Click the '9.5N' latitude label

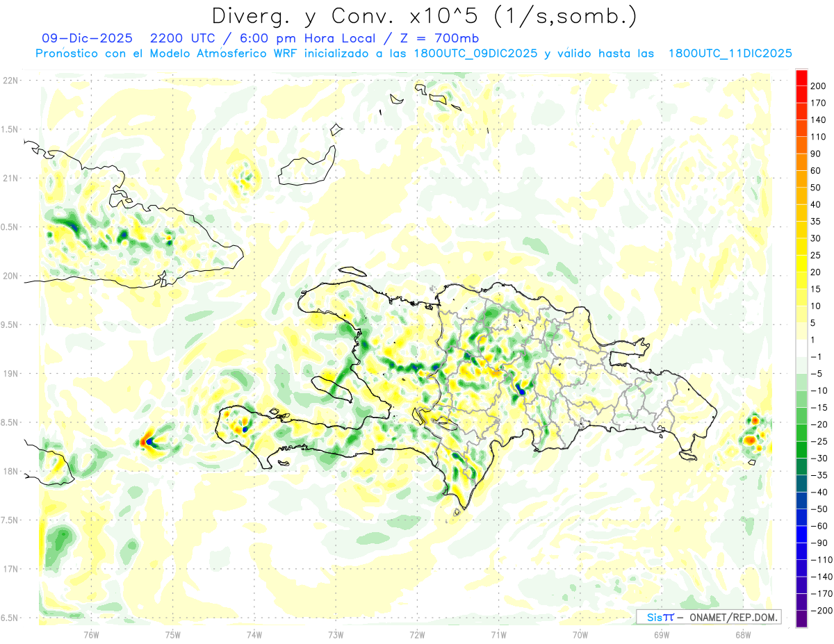click(x=10, y=325)
